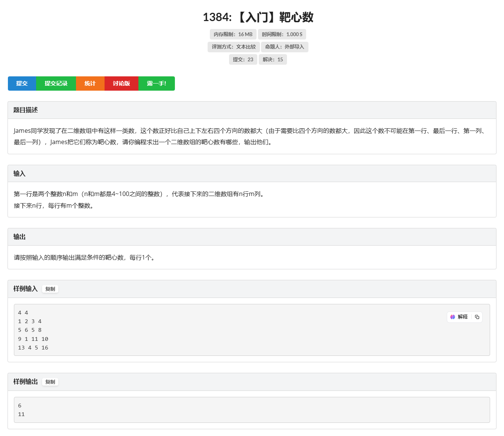
Task: Copy the sample output with 复制
Action: [x=50, y=382]
